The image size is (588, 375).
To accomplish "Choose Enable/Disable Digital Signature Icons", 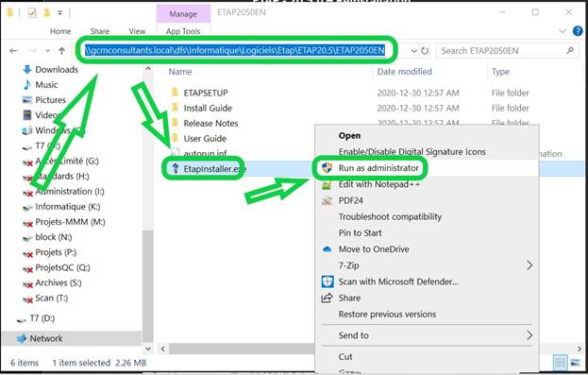I will [x=412, y=152].
